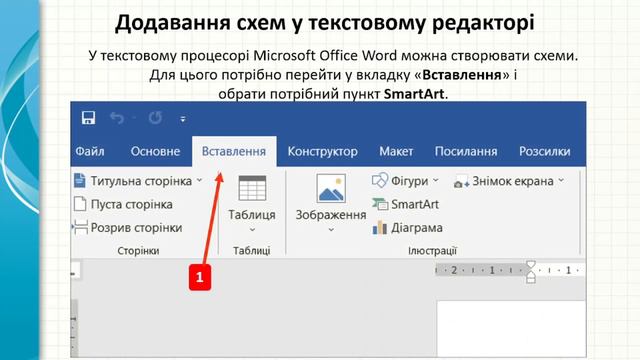
Task: Open the Розсилки tab
Action: click(x=545, y=151)
